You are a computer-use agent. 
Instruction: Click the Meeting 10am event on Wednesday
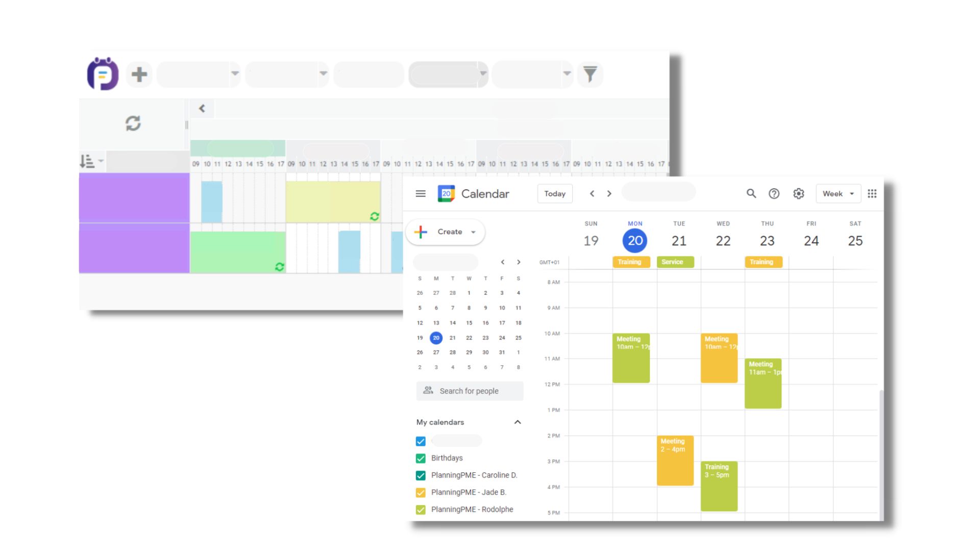pos(719,357)
